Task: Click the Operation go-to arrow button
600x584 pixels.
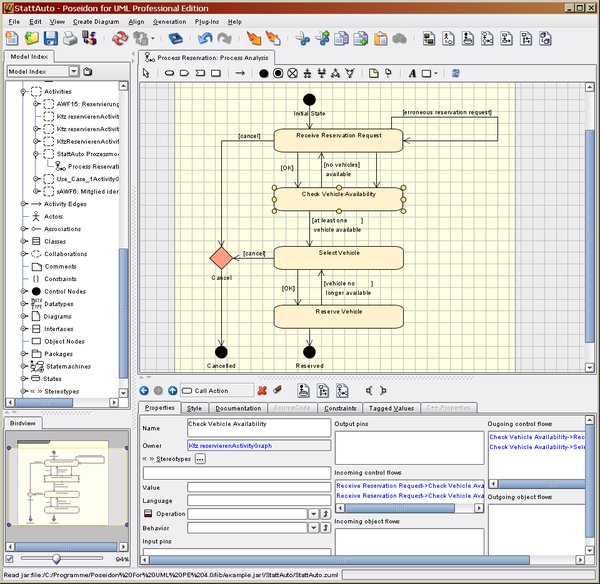Action: pyautogui.click(x=325, y=514)
